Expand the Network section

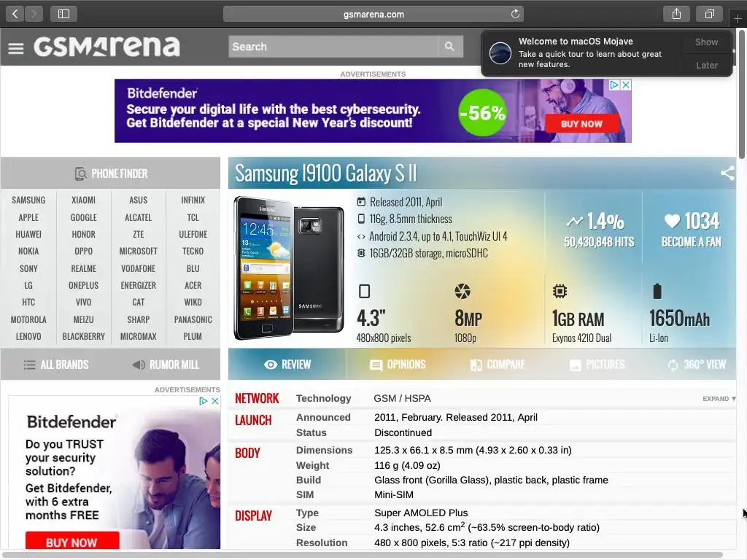719,399
